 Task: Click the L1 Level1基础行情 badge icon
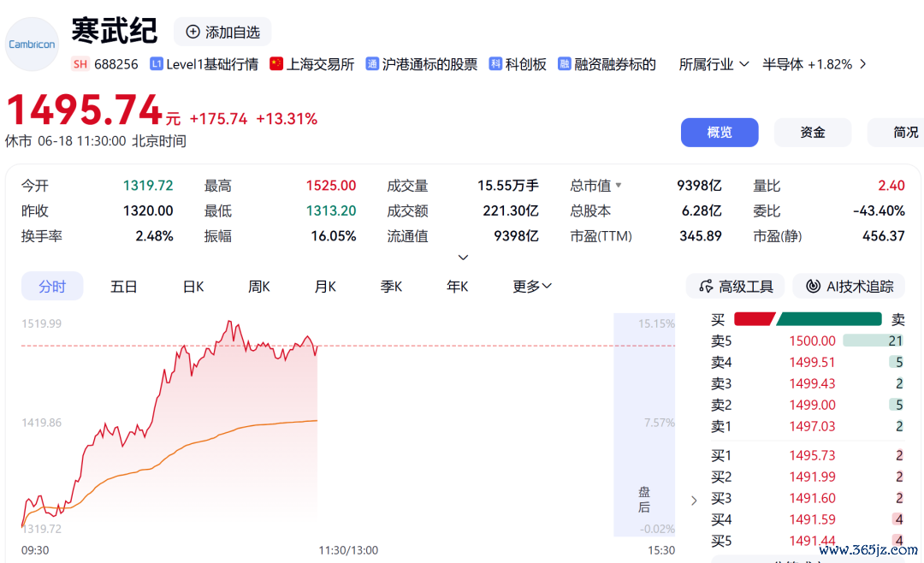(157, 63)
